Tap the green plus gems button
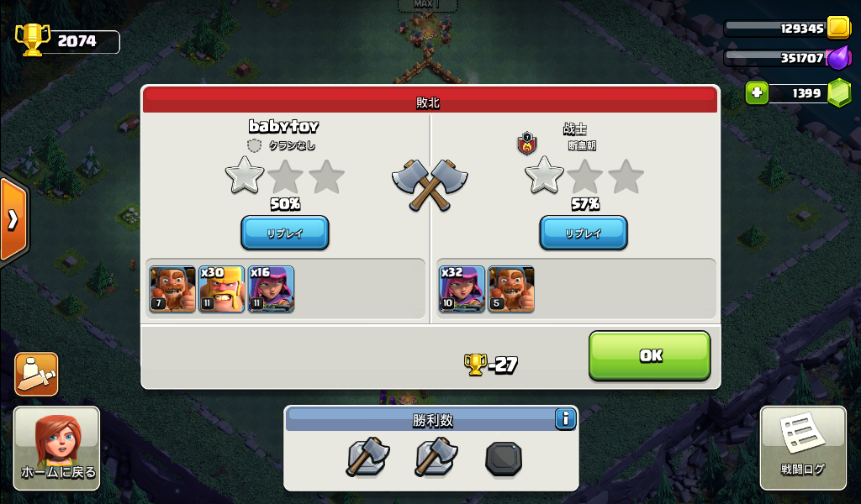This screenshot has height=504, width=861. coord(757,92)
